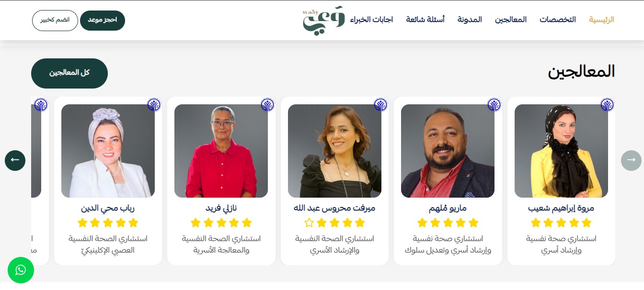This screenshot has width=644, height=290.
Task: Click the انضم كخبير button
Action: click(55, 21)
